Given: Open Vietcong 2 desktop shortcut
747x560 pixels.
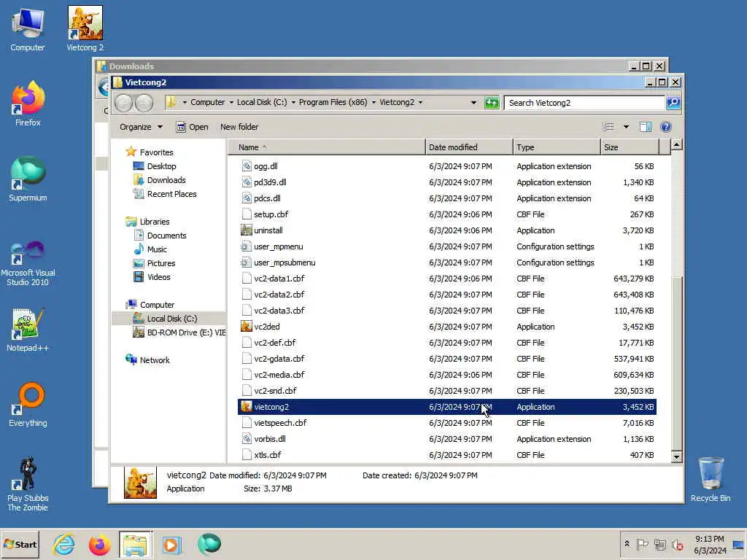Looking at the screenshot, I should click(x=85, y=28).
